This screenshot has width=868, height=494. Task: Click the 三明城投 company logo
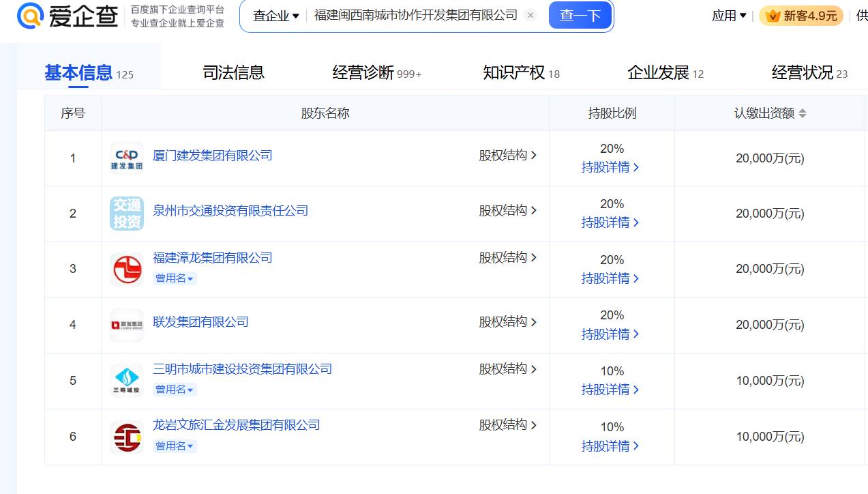click(127, 381)
